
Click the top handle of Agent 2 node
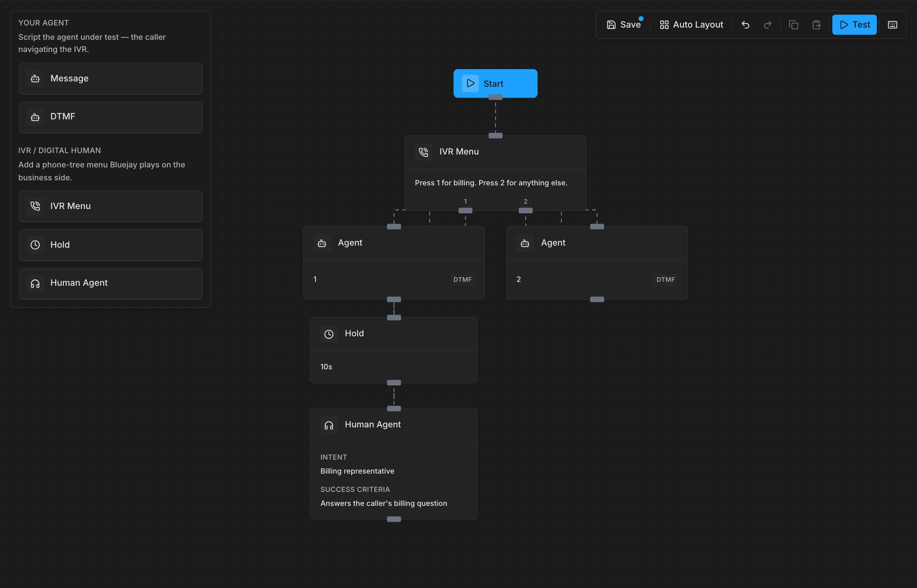point(597,227)
